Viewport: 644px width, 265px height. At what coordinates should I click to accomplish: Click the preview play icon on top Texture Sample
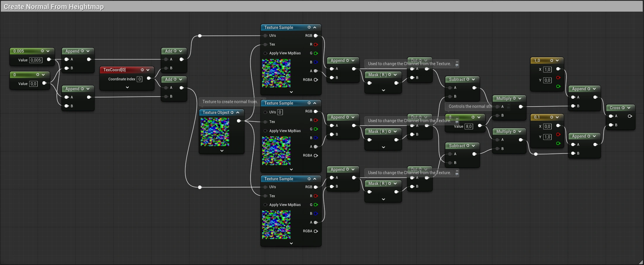(x=309, y=27)
